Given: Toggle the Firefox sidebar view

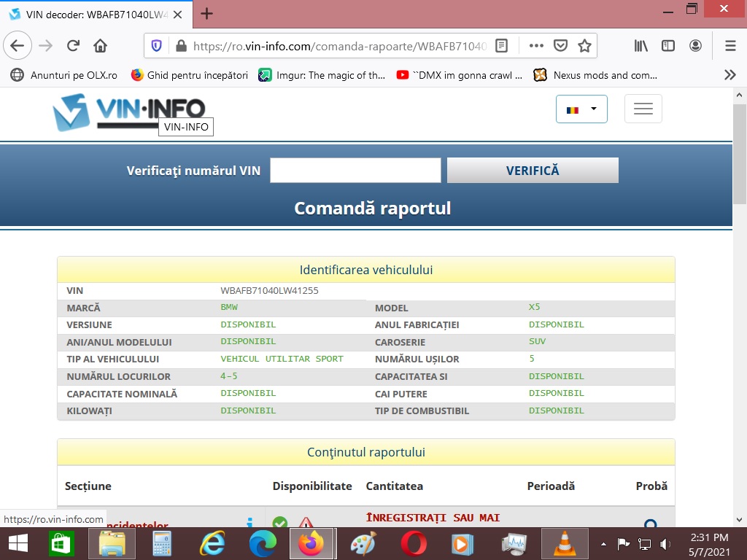Looking at the screenshot, I should point(668,46).
